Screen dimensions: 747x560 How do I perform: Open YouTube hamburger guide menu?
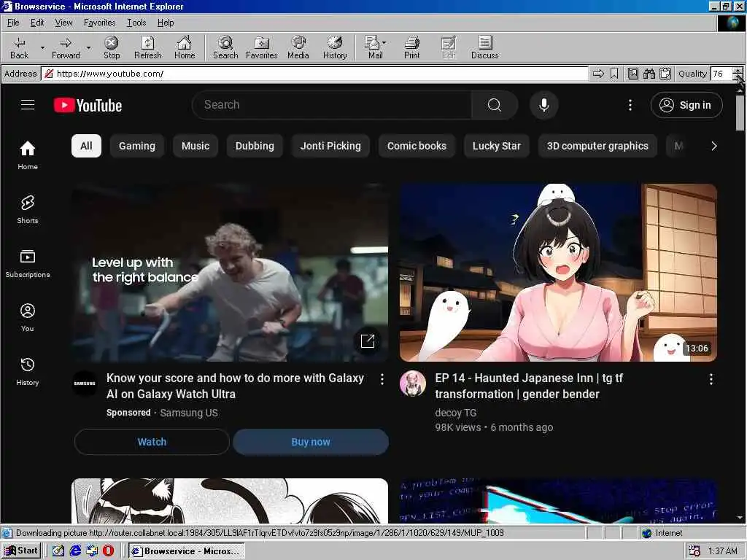28,105
